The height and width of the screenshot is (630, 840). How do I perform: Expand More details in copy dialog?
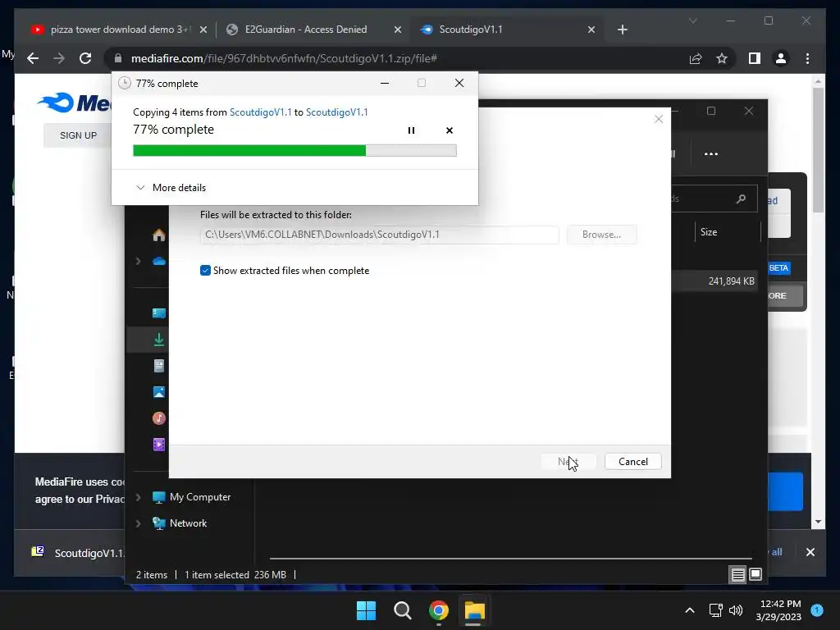[x=171, y=188]
